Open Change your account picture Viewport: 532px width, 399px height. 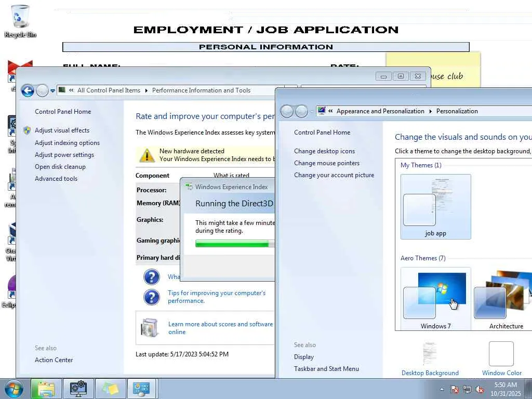pos(334,175)
